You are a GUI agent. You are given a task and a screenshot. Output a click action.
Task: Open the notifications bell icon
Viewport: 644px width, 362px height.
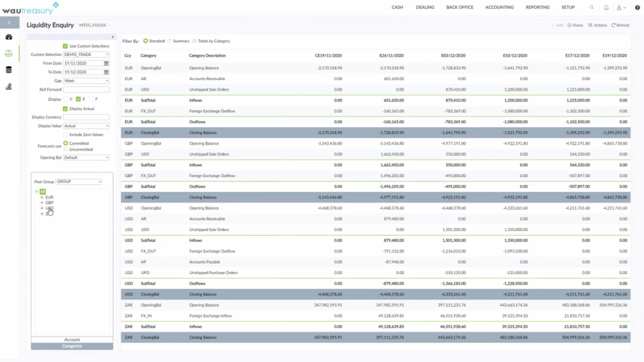[x=606, y=8]
